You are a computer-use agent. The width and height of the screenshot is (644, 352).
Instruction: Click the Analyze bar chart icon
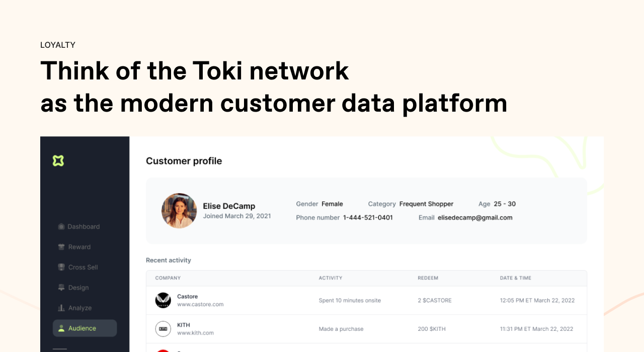tap(61, 308)
